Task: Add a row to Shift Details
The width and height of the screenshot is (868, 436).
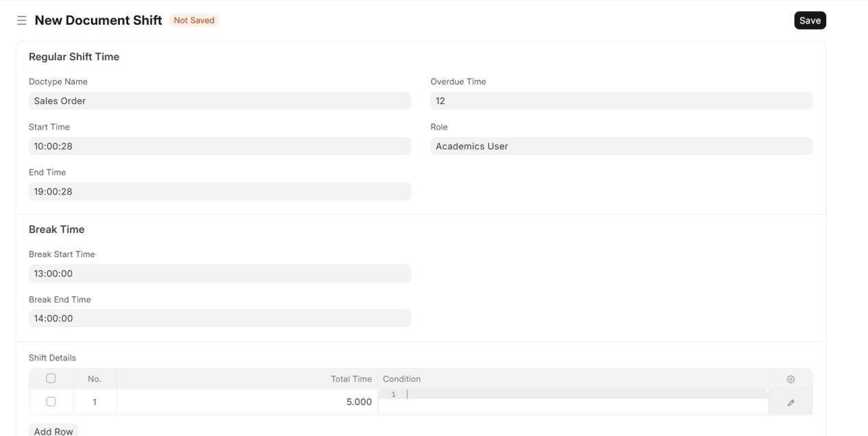Action: click(x=53, y=431)
